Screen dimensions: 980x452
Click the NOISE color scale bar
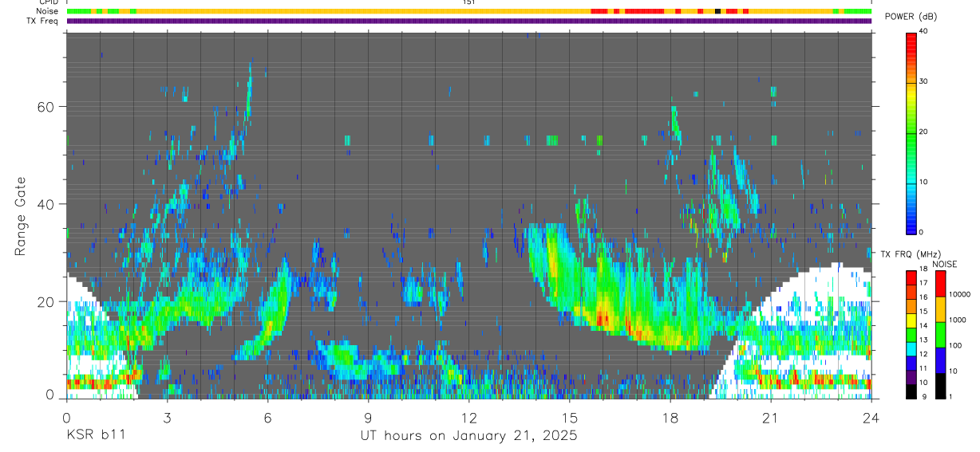click(x=941, y=334)
